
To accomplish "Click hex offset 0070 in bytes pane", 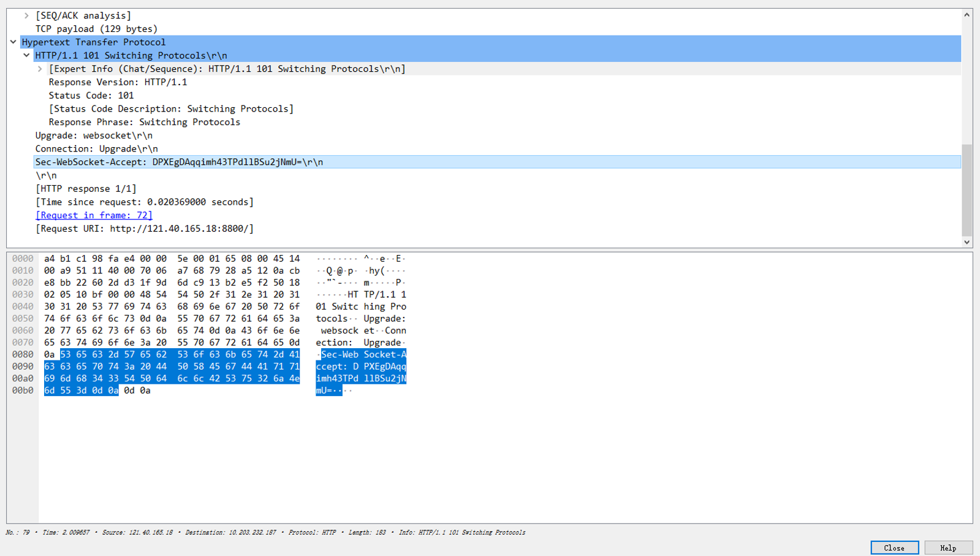I will [x=23, y=343].
